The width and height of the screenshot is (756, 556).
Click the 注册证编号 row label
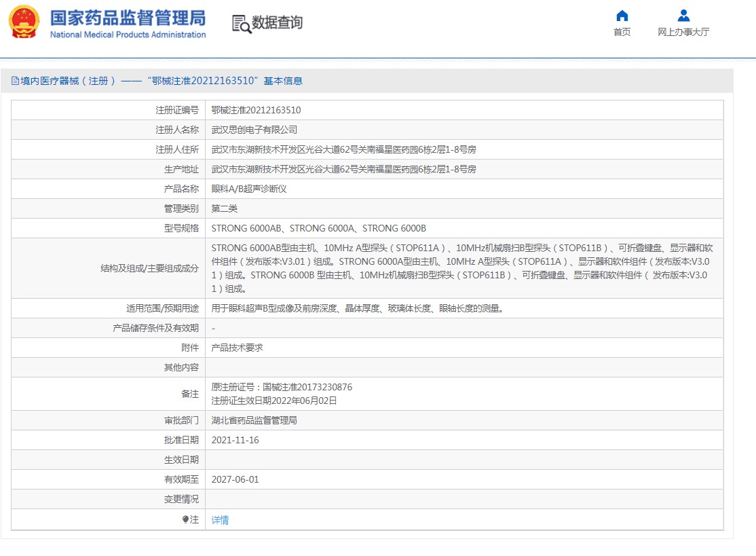point(177,110)
